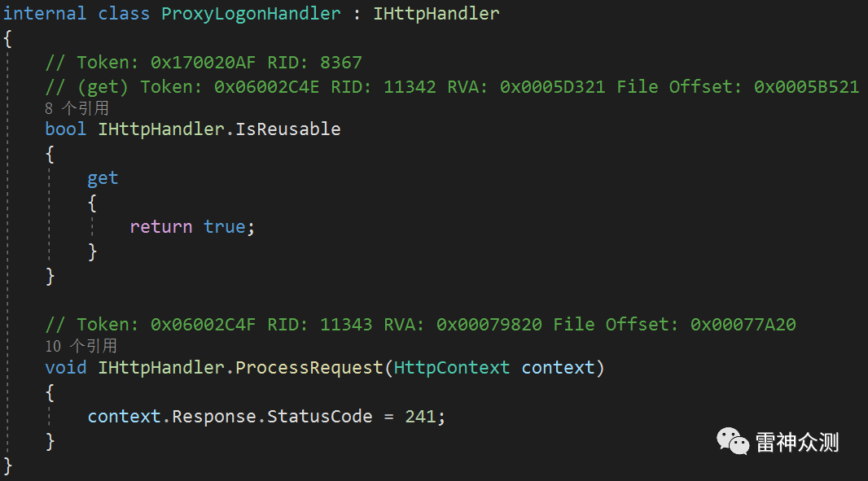The image size is (868, 481).
Task: Select the HttpContext parameter type
Action: click(452, 368)
